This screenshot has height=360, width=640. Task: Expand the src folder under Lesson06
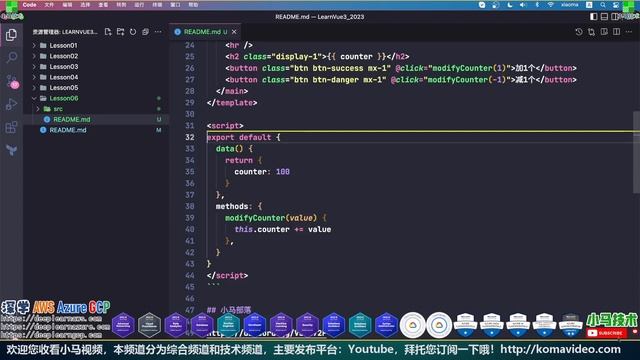[38, 109]
